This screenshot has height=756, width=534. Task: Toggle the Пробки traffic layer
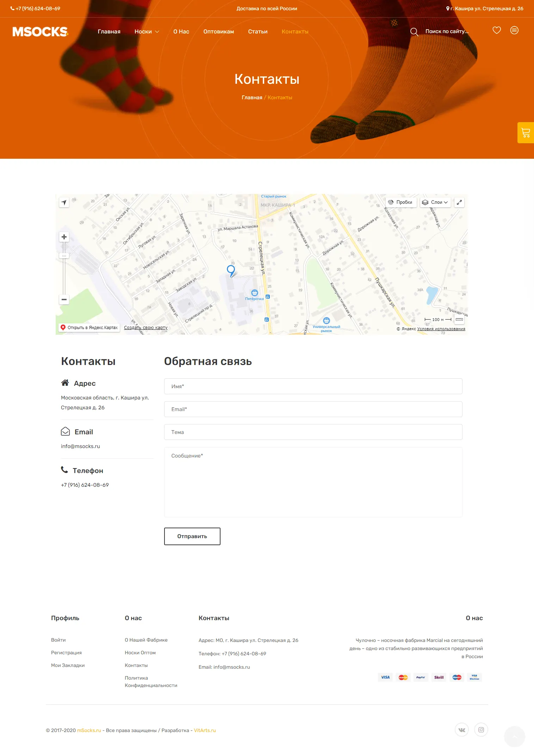click(x=401, y=202)
